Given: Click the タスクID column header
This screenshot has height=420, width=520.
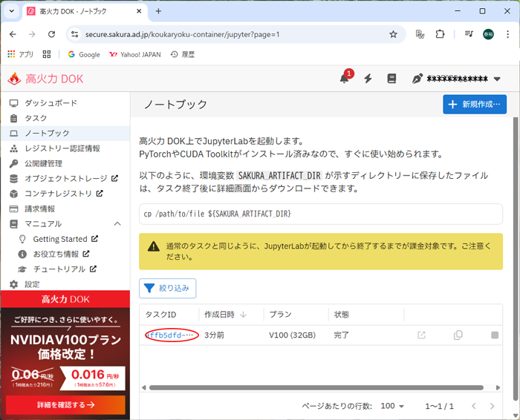Looking at the screenshot, I should click(x=161, y=315).
